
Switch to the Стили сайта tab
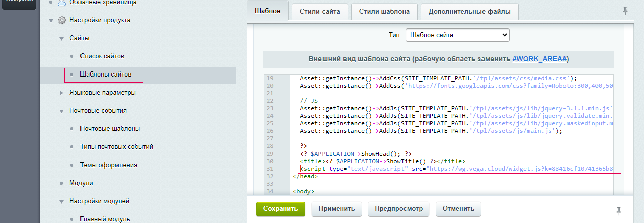click(x=319, y=11)
